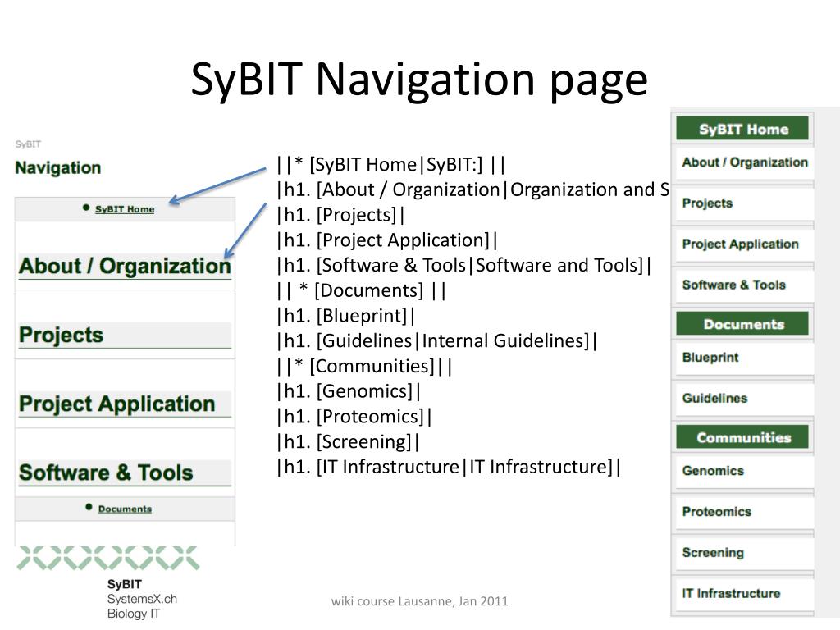
Task: Open Blueprint in right sidebar menu
Action: (745, 358)
